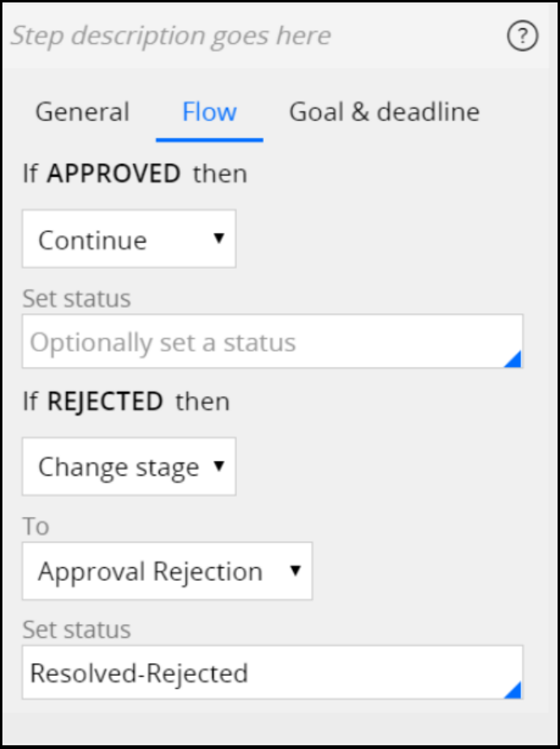Click the To label above Approval Rejection
The image size is (560, 749).
(36, 527)
